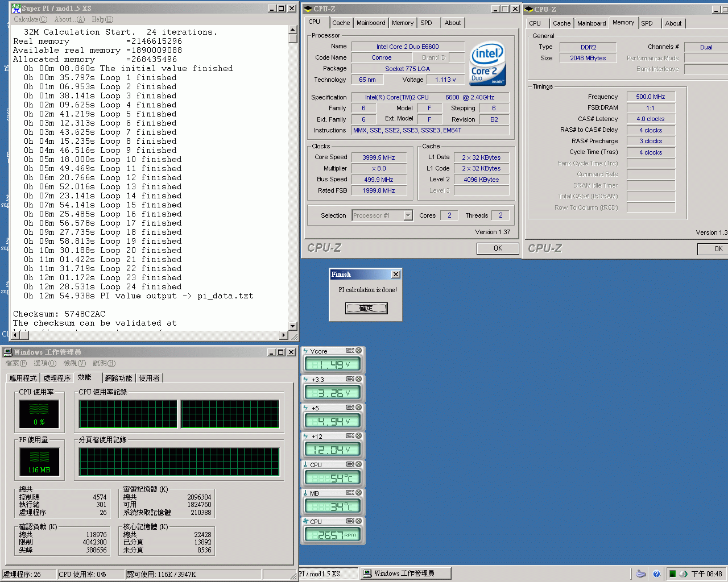Open the 檢視(V) menu in Task Manager
Viewport: 728px width, 582px height.
(x=75, y=363)
